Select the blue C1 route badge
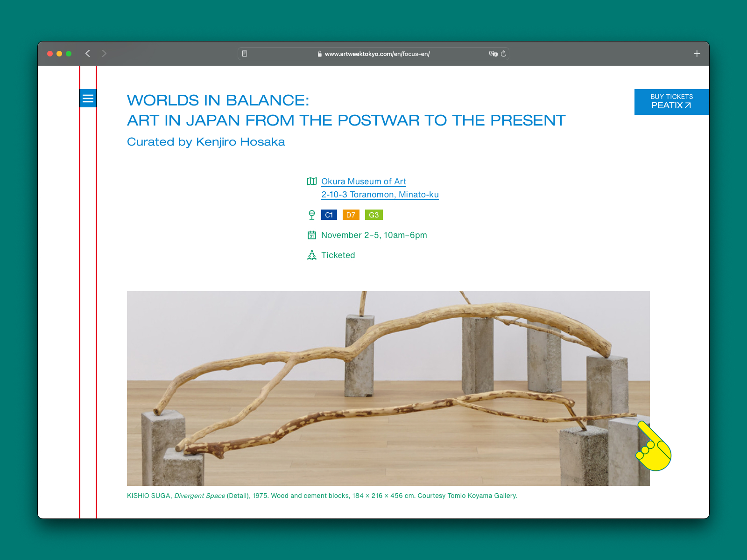 click(329, 215)
